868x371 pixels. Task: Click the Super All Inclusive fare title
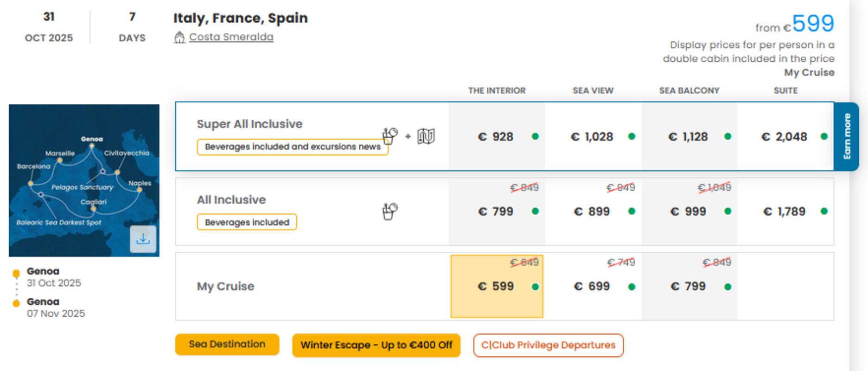249,124
